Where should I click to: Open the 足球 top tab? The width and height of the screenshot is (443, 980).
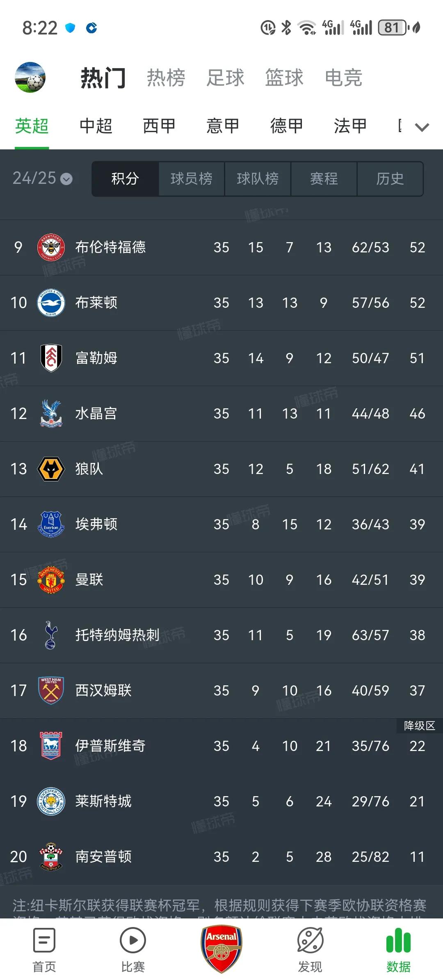click(x=225, y=78)
